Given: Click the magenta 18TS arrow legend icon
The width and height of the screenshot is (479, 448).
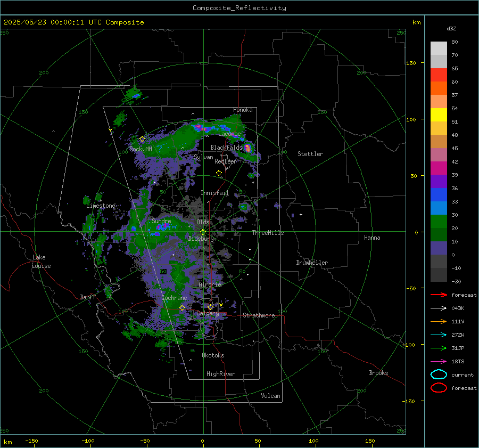Looking at the screenshot, I should (439, 362).
